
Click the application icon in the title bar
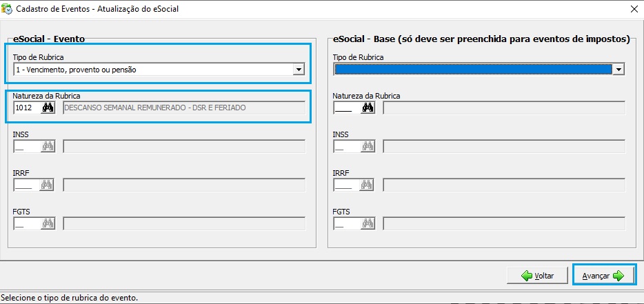pos(7,9)
